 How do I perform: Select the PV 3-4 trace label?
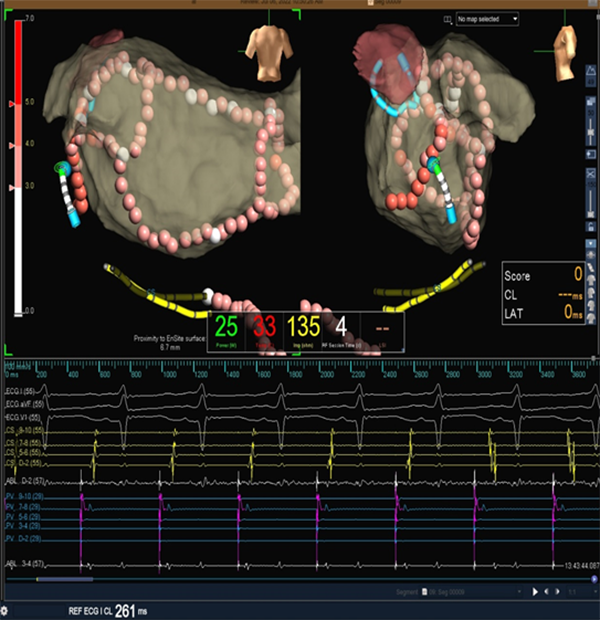tap(23, 526)
